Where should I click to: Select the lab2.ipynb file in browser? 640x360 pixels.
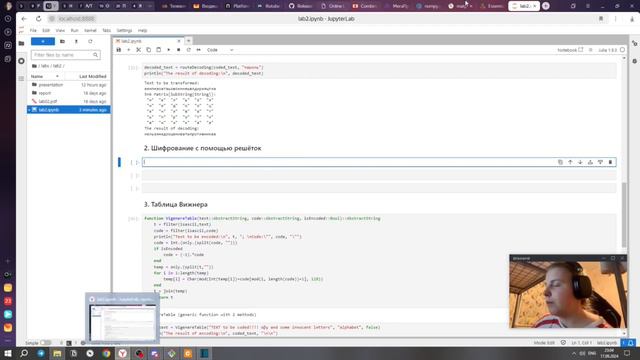pos(69,110)
